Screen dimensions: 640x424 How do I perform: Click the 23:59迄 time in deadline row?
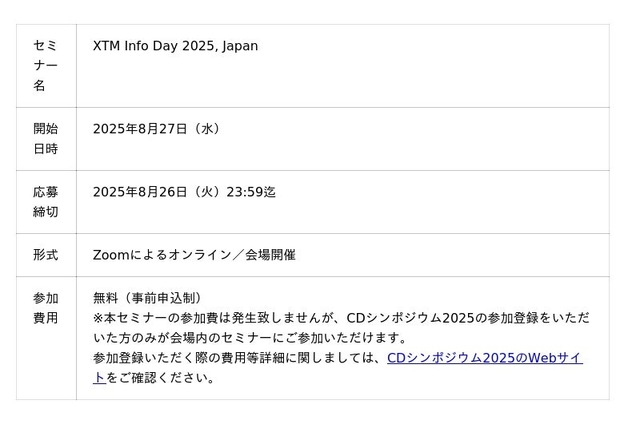coord(251,192)
